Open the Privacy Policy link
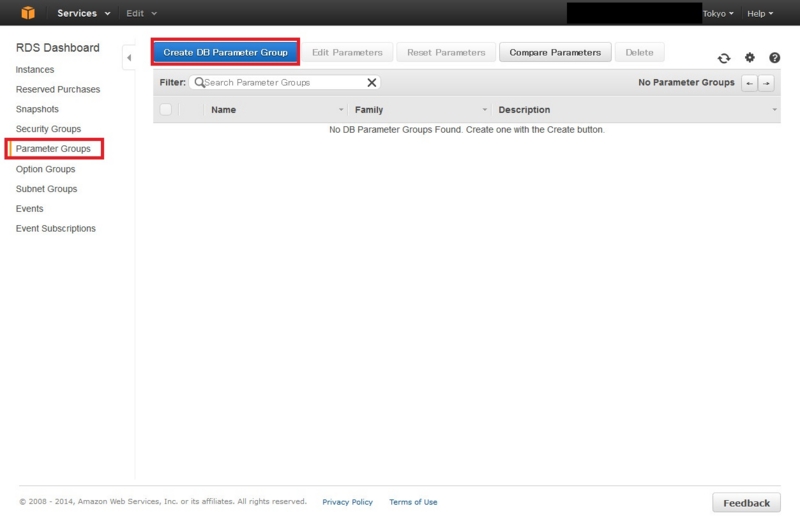The height and width of the screenshot is (518, 800). click(347, 502)
